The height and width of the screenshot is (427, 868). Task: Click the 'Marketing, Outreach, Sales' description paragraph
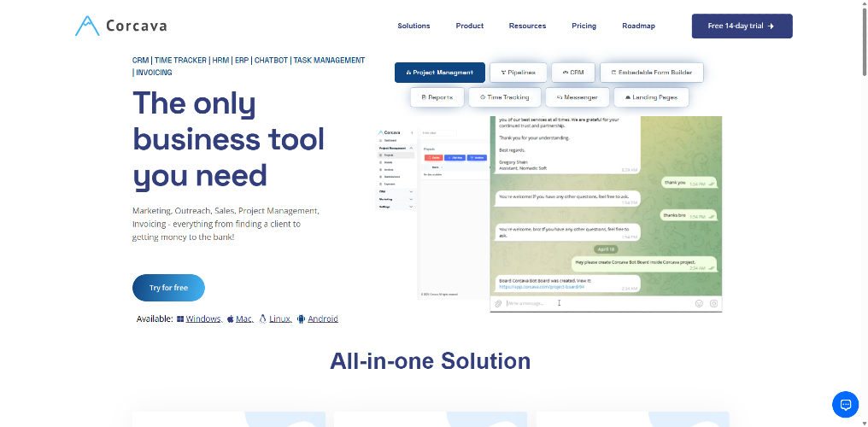pyautogui.click(x=226, y=224)
